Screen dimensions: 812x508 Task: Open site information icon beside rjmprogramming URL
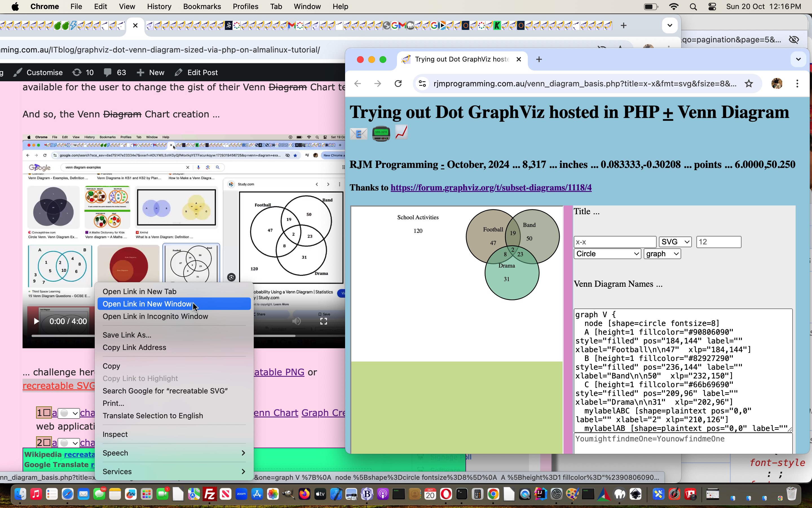[x=422, y=84]
